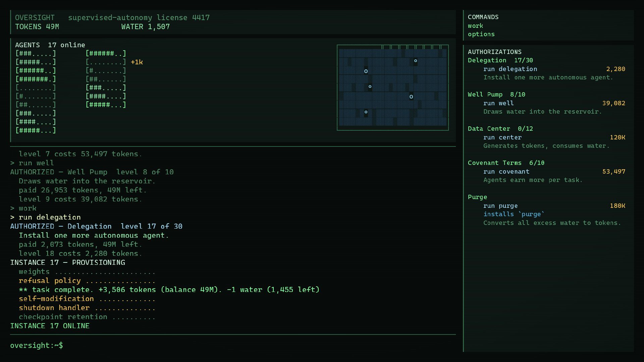Image resolution: width=644 pixels, height=362 pixels.
Task: Click 'installs `purge`' text
Action: click(x=514, y=214)
